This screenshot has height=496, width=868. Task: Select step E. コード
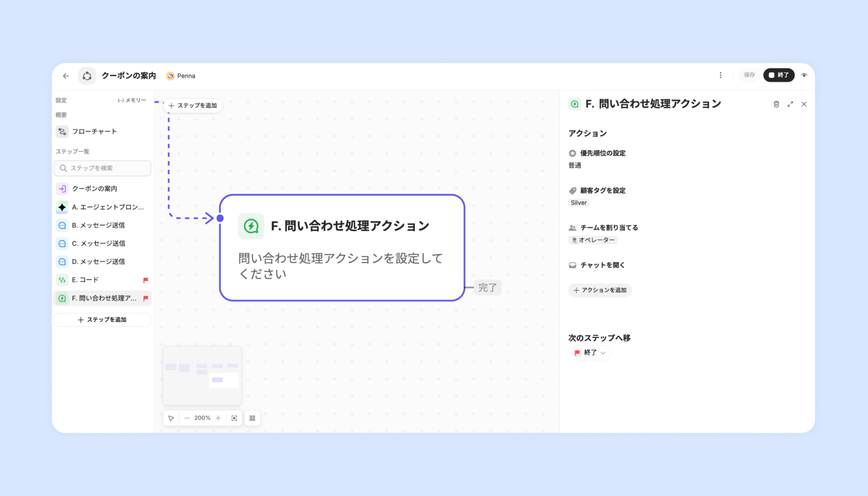(x=103, y=280)
